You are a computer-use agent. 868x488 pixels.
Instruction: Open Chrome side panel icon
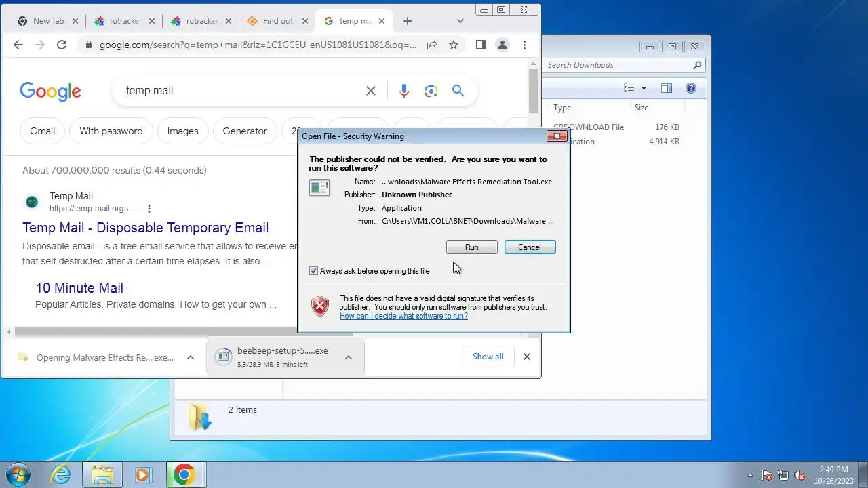point(480,45)
